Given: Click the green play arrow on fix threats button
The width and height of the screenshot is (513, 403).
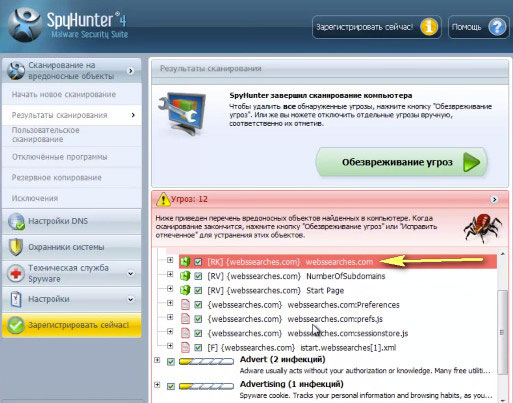Looking at the screenshot, I should pos(472,162).
